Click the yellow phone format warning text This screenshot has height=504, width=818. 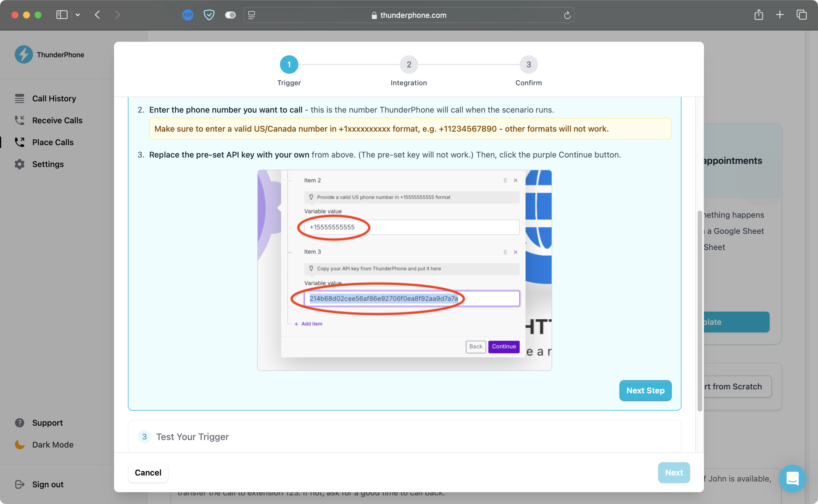[x=381, y=129]
